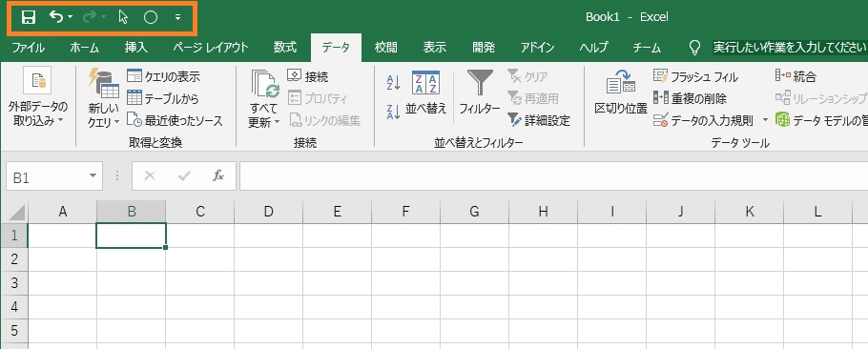Switch to the アドイン tab

(x=538, y=48)
